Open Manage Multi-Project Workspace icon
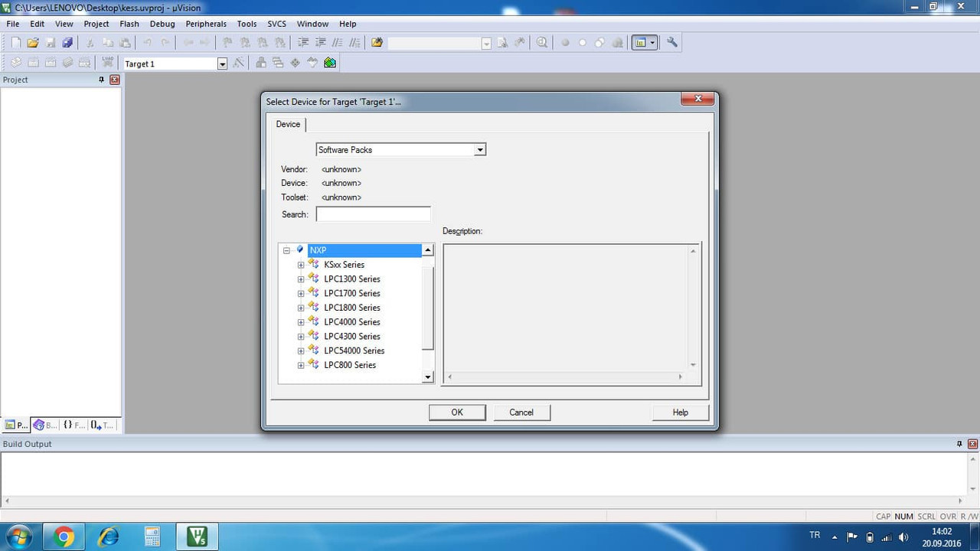The width and height of the screenshot is (980, 551). [x=278, y=64]
